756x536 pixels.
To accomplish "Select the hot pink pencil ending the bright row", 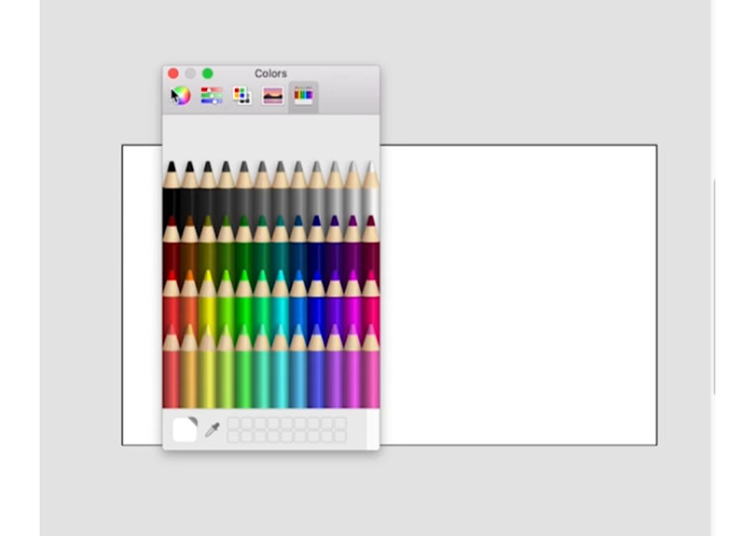I will 371,306.
